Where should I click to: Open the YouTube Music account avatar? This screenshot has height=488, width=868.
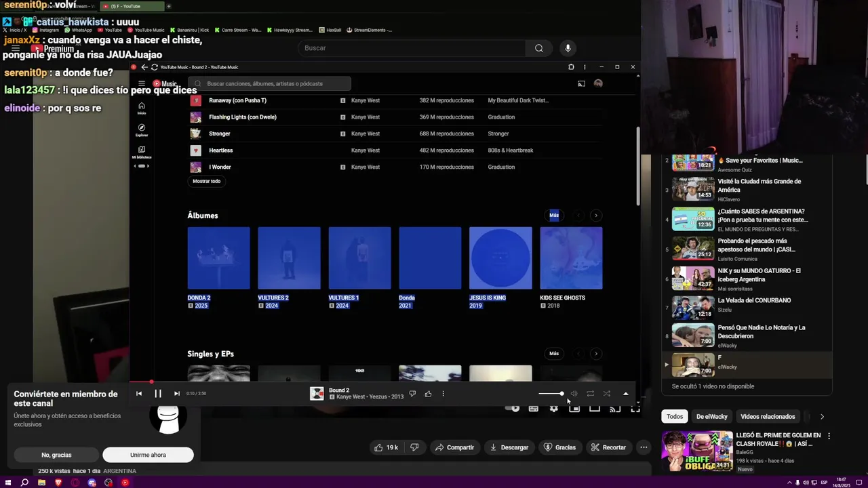598,83
